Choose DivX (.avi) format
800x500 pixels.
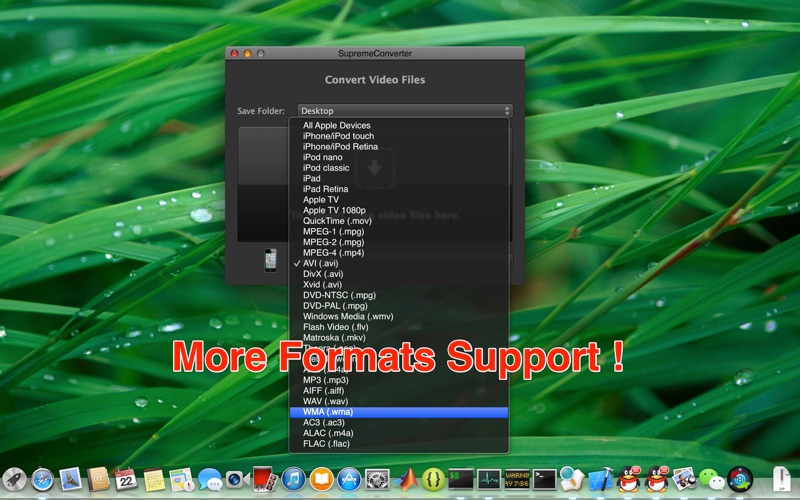399,274
